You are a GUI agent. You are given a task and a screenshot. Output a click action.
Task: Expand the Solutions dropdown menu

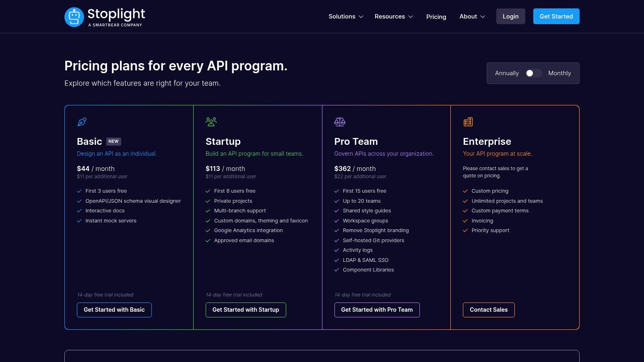point(346,16)
